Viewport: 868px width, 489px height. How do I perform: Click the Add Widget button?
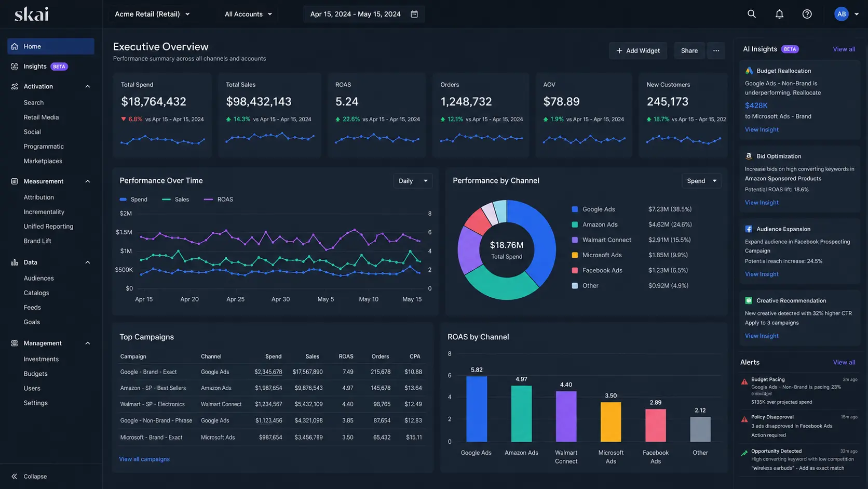[638, 50]
